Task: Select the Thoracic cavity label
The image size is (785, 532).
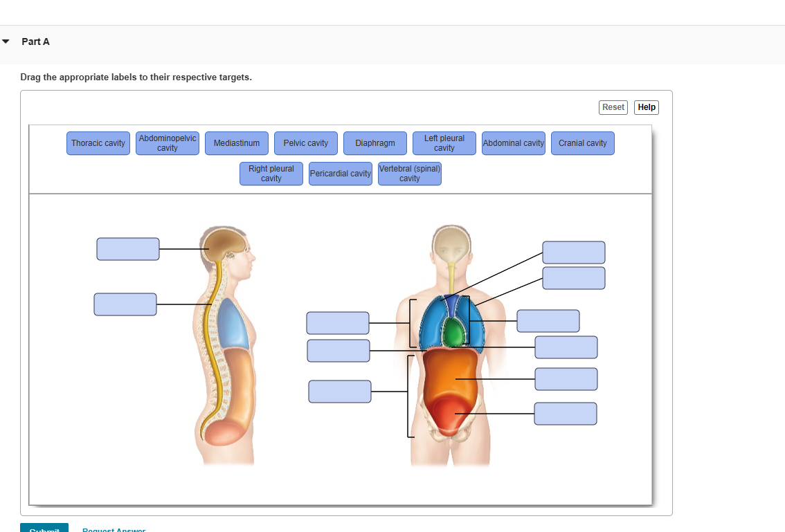Action: (x=98, y=143)
